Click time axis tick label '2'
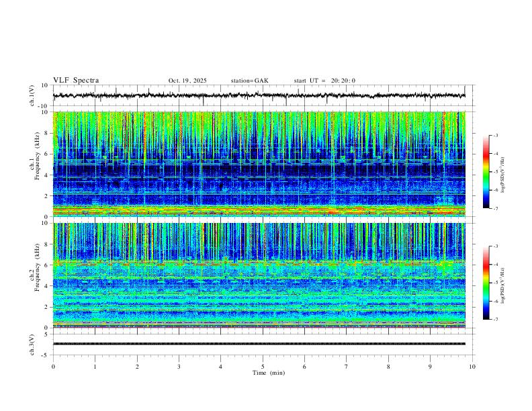The height and width of the screenshot is (411, 532). pyautogui.click(x=137, y=367)
